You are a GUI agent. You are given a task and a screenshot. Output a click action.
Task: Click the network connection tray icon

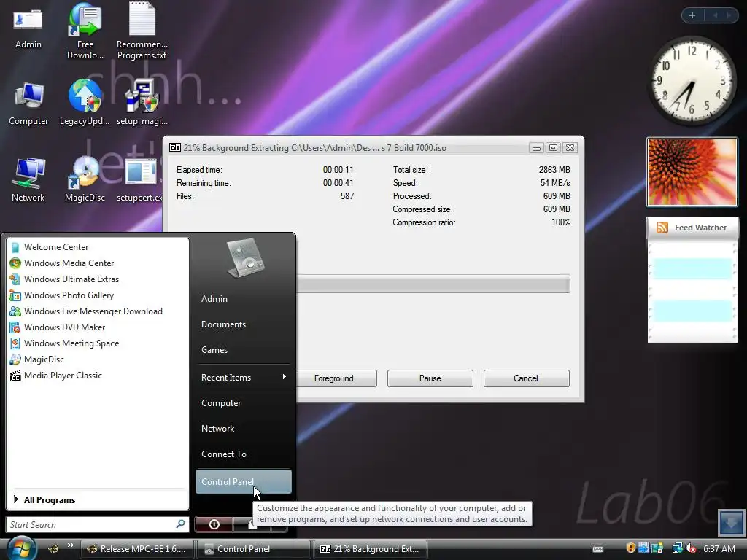pyautogui.click(x=677, y=548)
